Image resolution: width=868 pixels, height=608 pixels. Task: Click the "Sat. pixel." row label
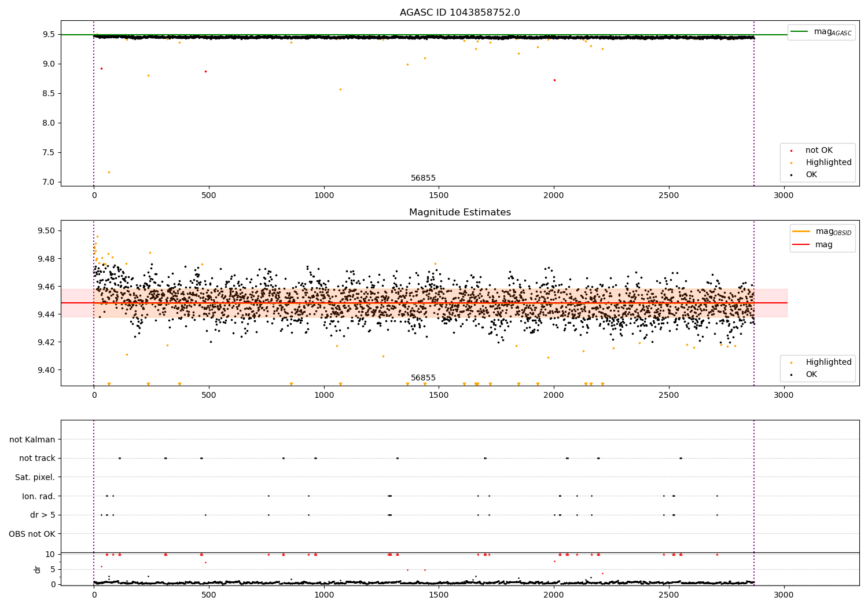point(35,478)
